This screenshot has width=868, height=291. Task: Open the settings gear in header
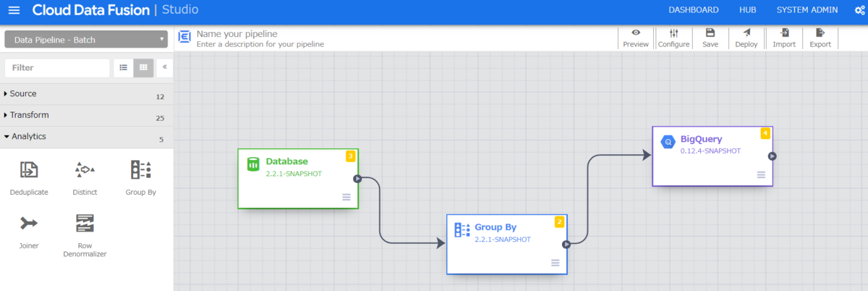click(859, 10)
